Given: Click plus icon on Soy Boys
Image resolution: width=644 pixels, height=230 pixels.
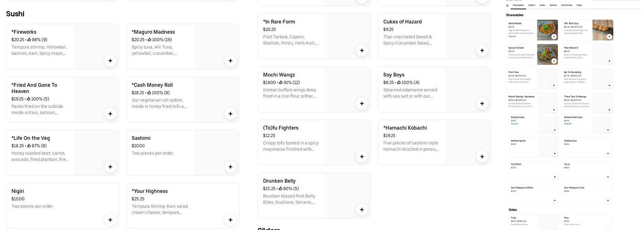Looking at the screenshot, I should (482, 103).
